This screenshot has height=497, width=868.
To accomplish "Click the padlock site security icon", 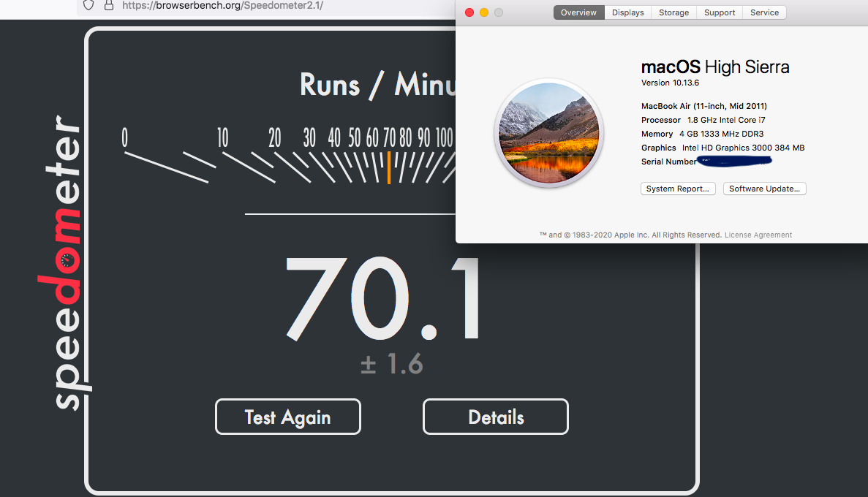I will coord(108,6).
